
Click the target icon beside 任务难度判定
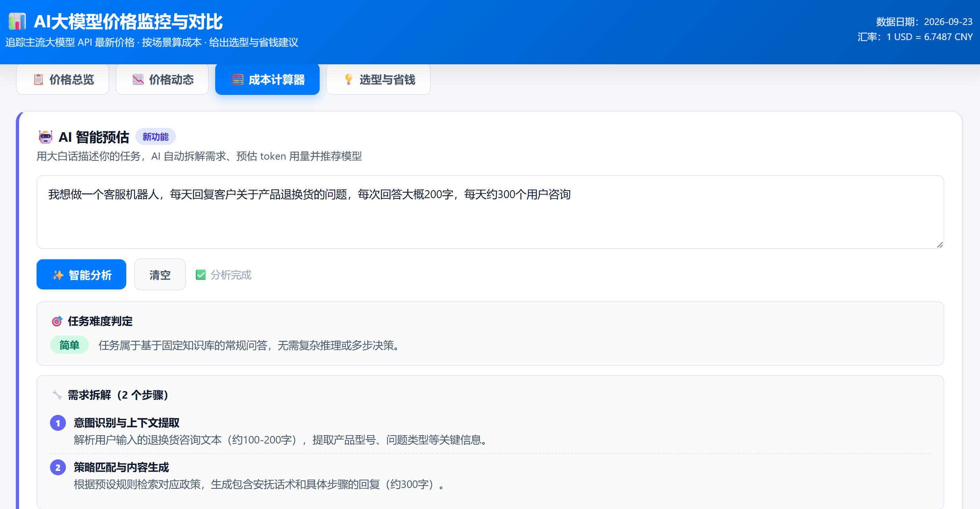pyautogui.click(x=57, y=321)
